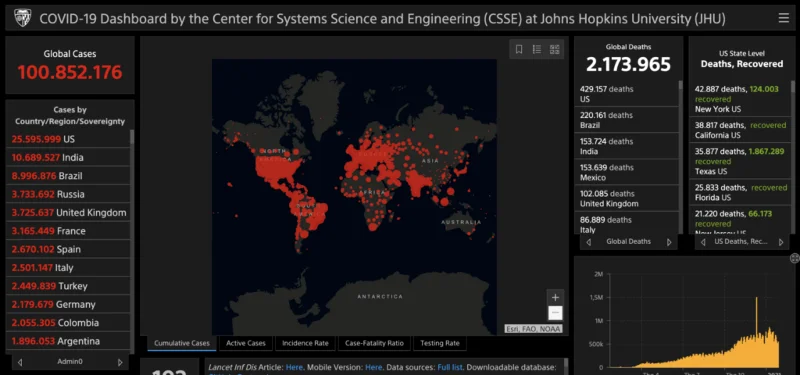Open the hamburger menu at top right
The image size is (800, 375).
(x=783, y=18)
